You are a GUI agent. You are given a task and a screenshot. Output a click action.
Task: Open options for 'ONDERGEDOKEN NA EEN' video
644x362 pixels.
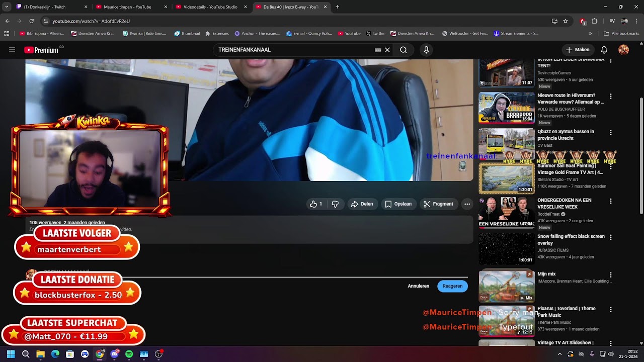click(x=611, y=201)
